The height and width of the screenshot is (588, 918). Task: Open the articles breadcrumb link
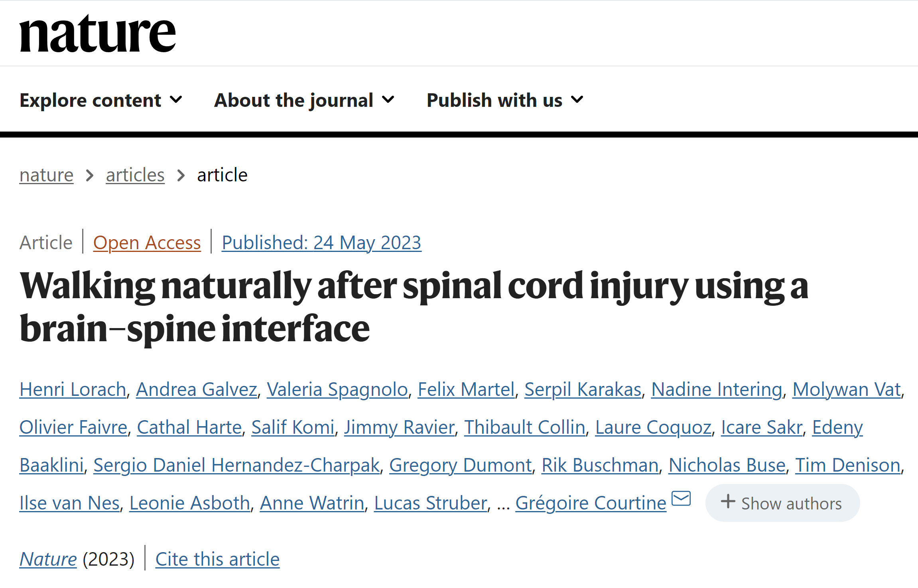tap(135, 175)
